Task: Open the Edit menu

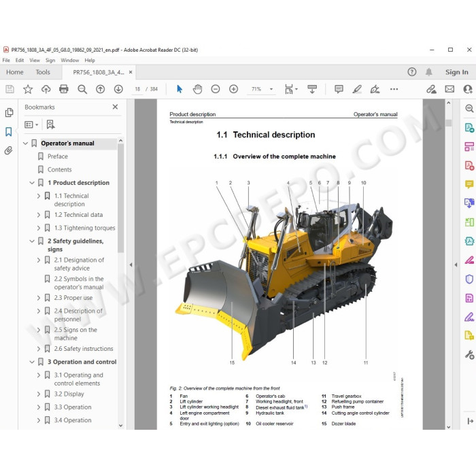Action: 20,60
